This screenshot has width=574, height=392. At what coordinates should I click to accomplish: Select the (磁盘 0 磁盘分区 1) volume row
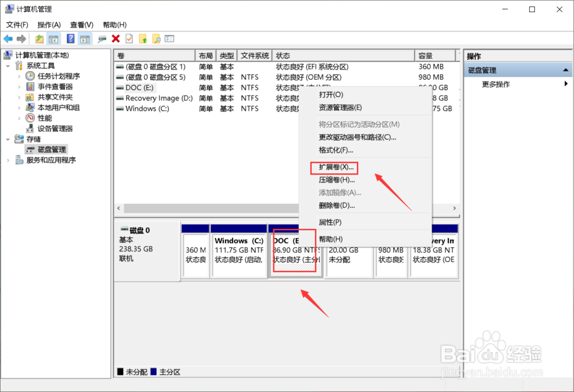156,67
